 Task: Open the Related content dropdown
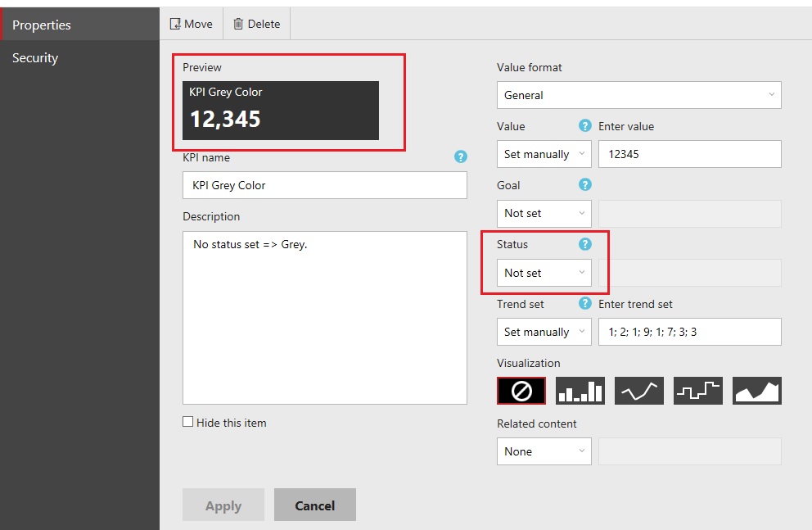544,451
